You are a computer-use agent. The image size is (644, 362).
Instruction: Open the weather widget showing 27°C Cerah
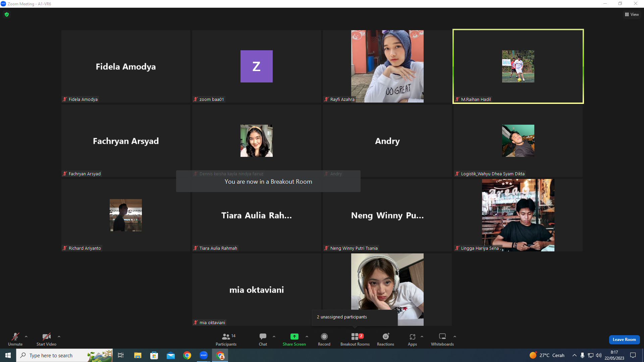547,355
